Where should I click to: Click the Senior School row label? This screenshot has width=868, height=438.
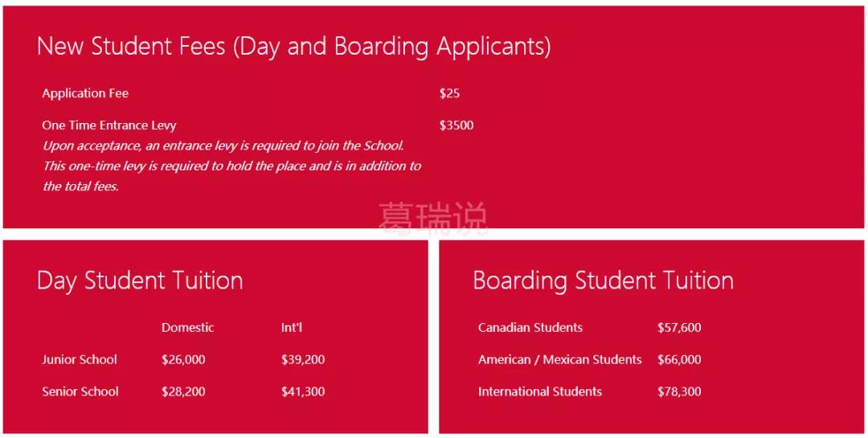tap(80, 392)
